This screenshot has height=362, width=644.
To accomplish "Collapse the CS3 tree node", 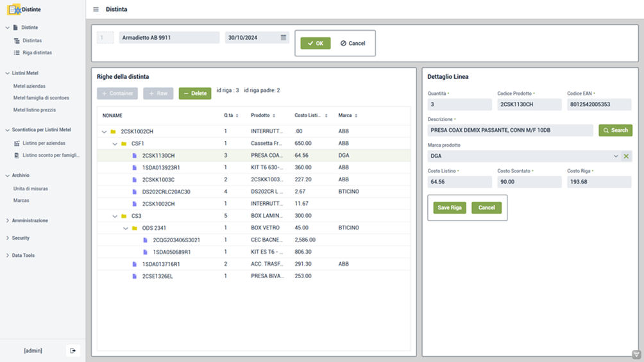I will 115,217.
